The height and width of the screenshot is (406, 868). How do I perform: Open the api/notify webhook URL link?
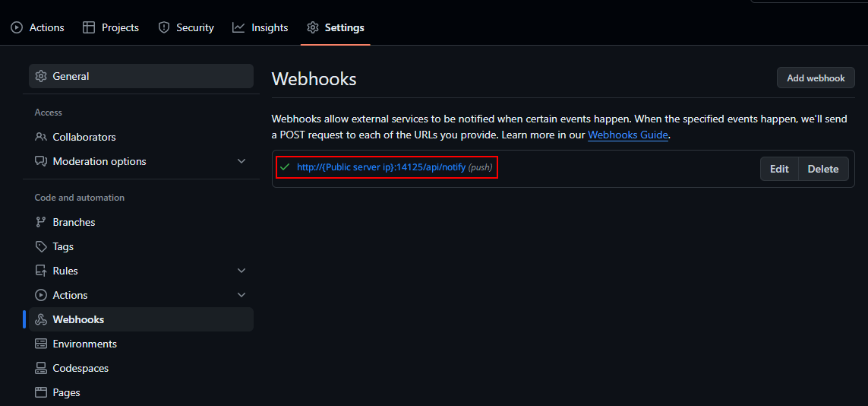coord(381,167)
